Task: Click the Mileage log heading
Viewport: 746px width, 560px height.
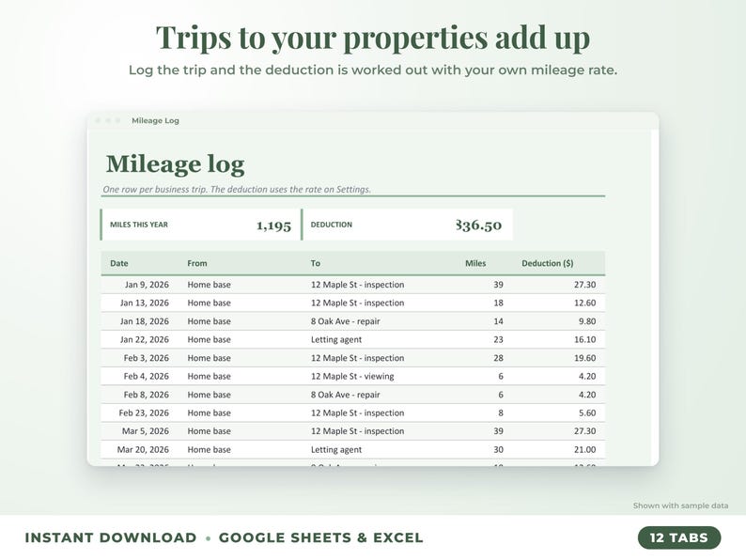Action: [175, 164]
